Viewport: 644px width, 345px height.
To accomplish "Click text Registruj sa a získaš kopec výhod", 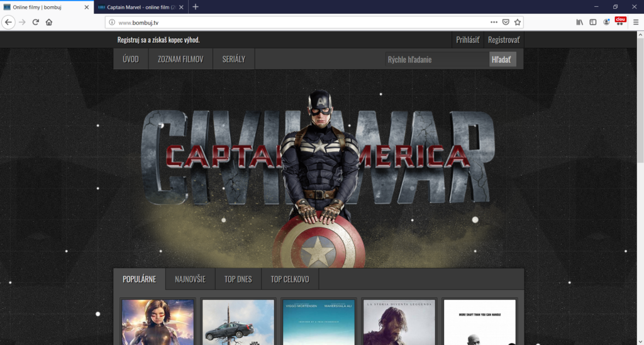I will [x=158, y=40].
